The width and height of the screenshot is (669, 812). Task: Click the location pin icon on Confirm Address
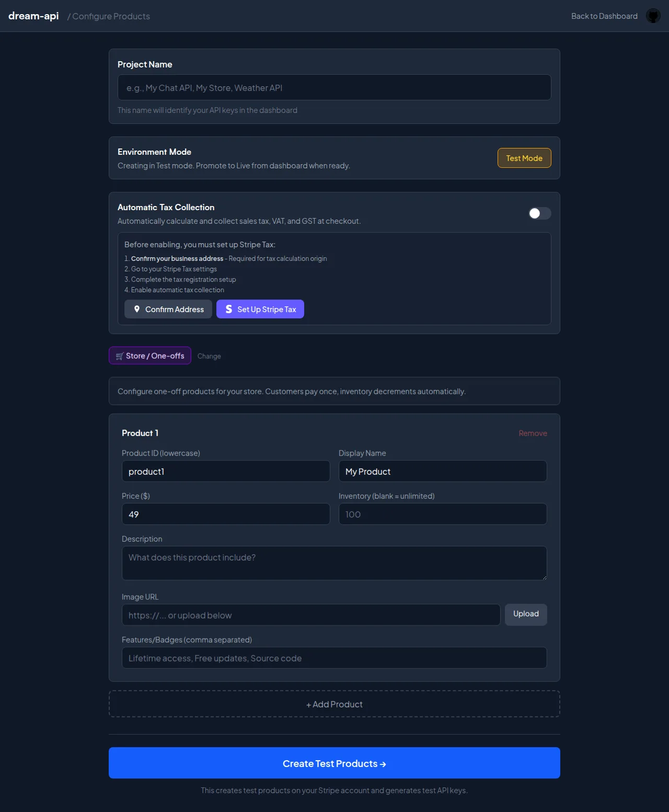137,309
